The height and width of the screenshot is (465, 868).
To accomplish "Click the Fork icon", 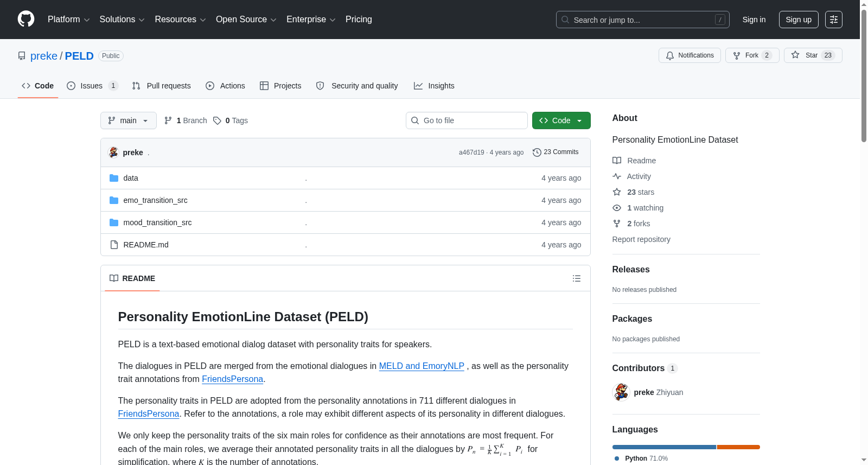I will point(737,55).
